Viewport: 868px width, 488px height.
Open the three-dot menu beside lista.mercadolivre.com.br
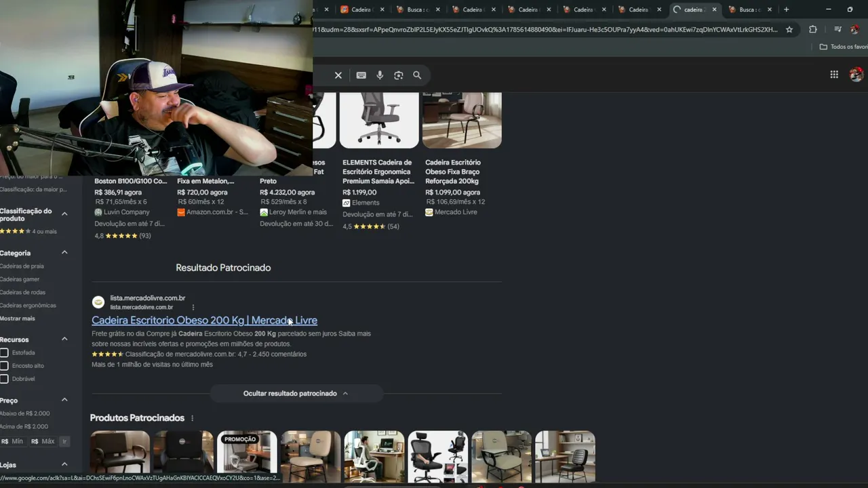pyautogui.click(x=193, y=307)
